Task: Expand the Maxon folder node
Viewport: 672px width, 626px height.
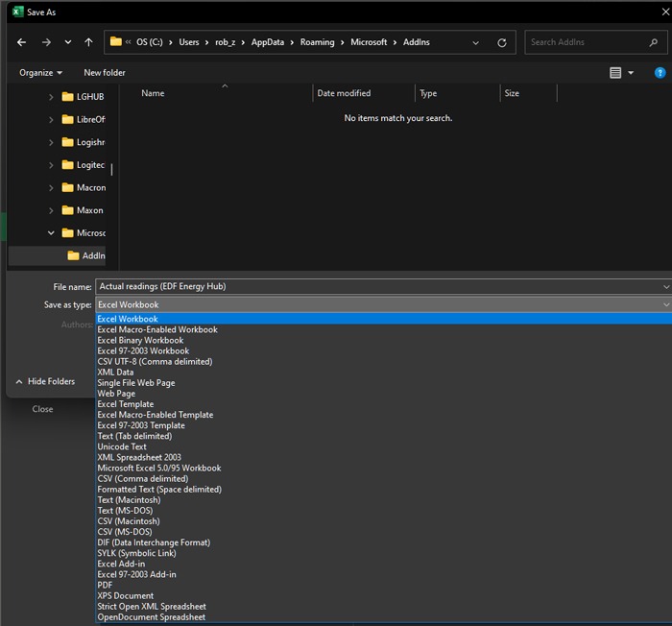Action: pyautogui.click(x=51, y=210)
